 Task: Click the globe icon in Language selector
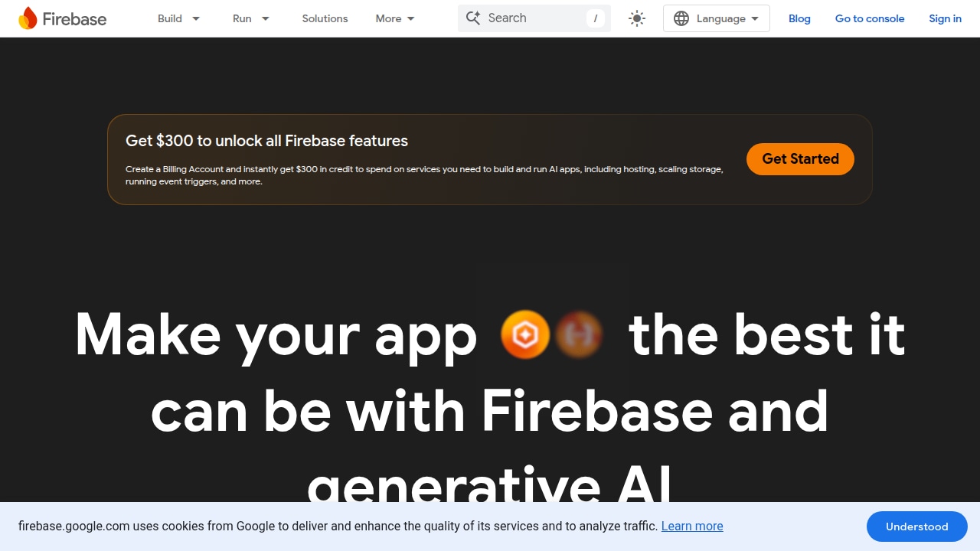681,18
